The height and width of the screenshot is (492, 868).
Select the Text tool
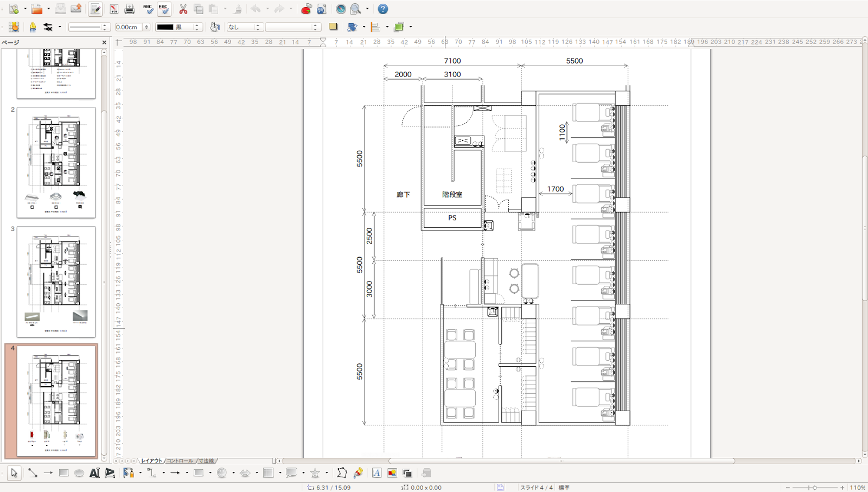94,473
